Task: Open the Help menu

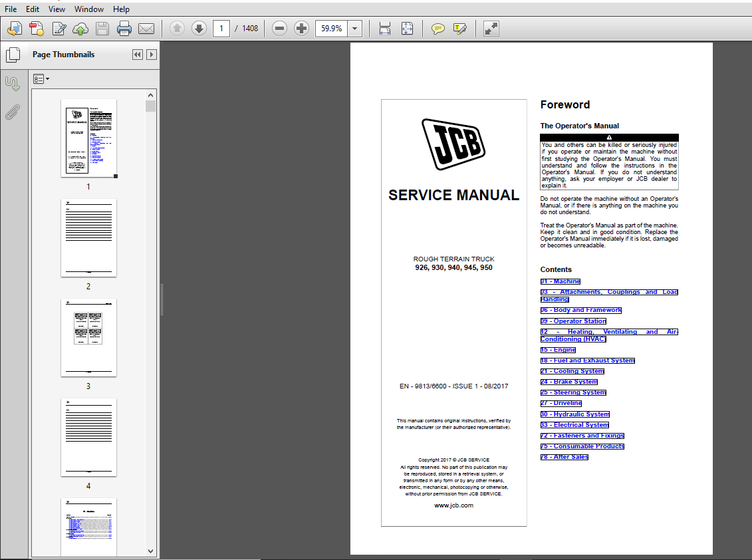Action: [121, 9]
